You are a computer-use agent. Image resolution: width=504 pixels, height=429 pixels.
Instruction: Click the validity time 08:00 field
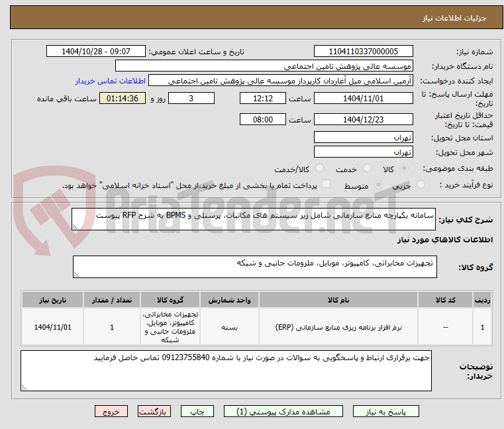pyautogui.click(x=263, y=120)
